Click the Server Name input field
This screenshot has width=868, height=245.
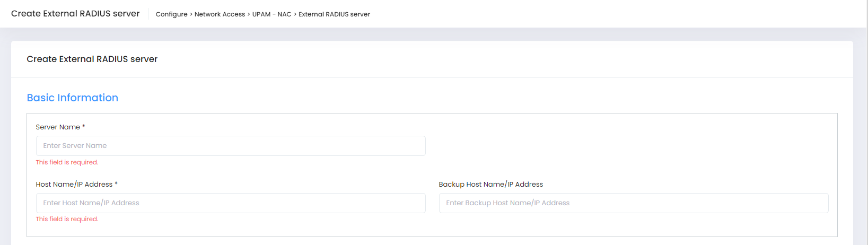pyautogui.click(x=231, y=146)
